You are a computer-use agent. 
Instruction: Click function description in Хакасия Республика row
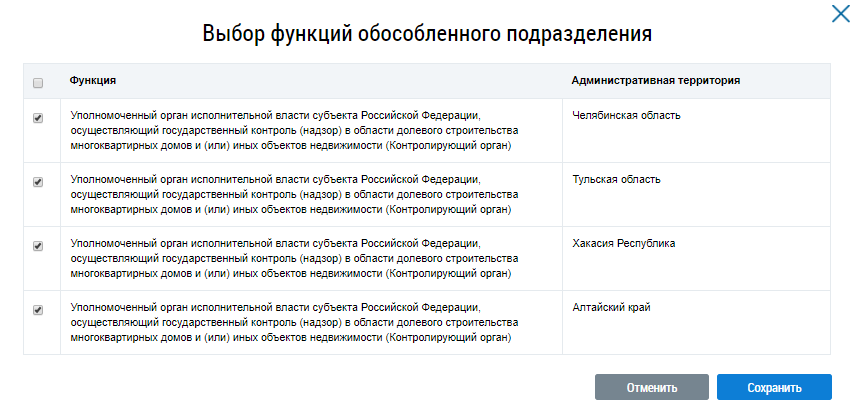[x=294, y=258]
